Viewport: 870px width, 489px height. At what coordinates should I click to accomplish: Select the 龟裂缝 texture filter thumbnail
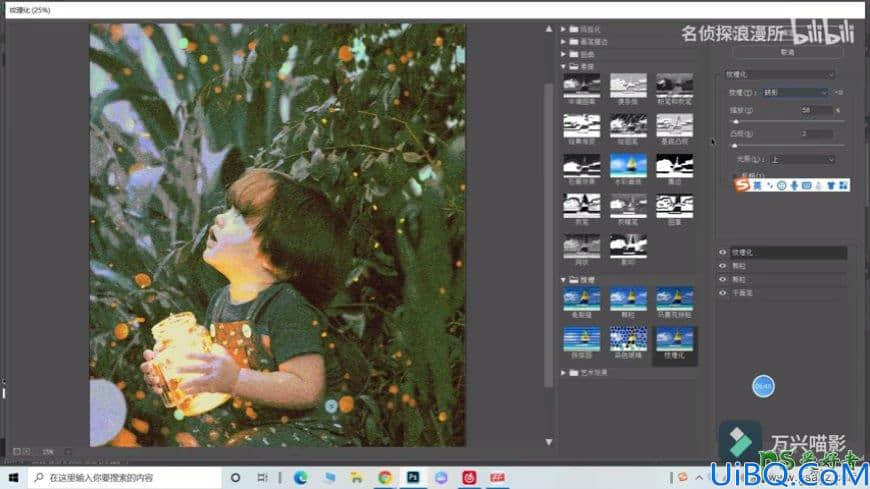coord(581,299)
